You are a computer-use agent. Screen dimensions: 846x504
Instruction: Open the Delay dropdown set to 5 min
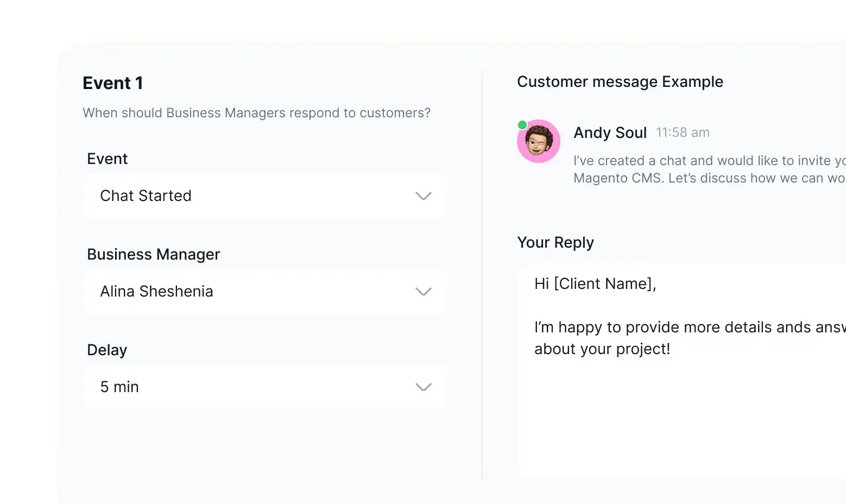264,387
